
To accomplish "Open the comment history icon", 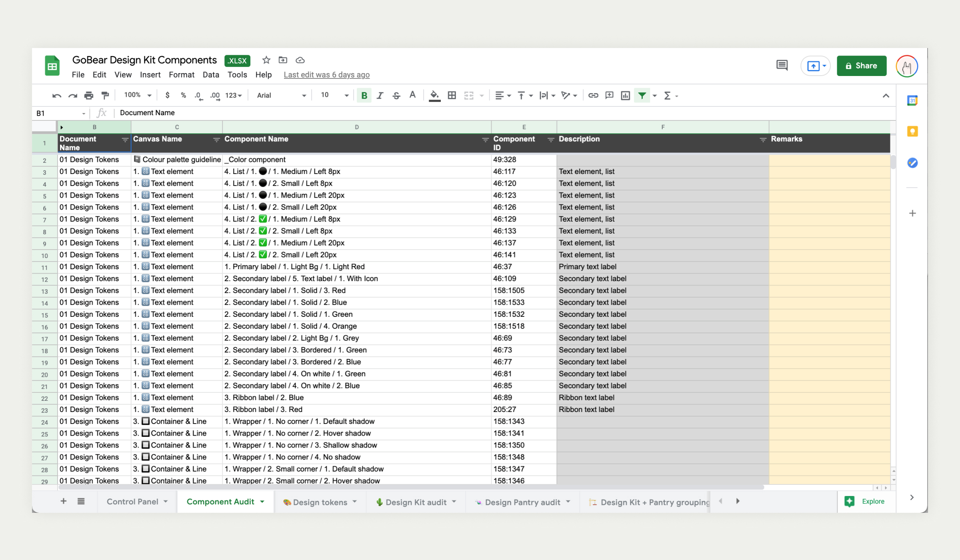I will (x=782, y=66).
